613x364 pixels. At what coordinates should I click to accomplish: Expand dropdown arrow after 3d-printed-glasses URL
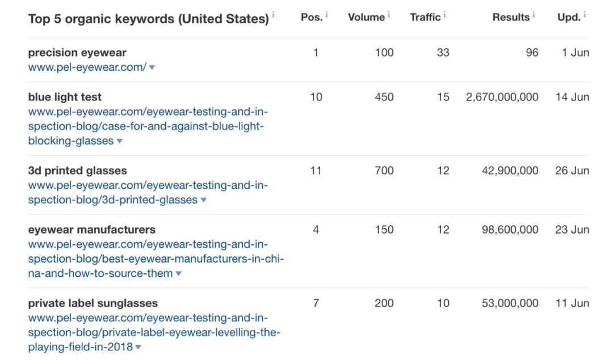(204, 200)
